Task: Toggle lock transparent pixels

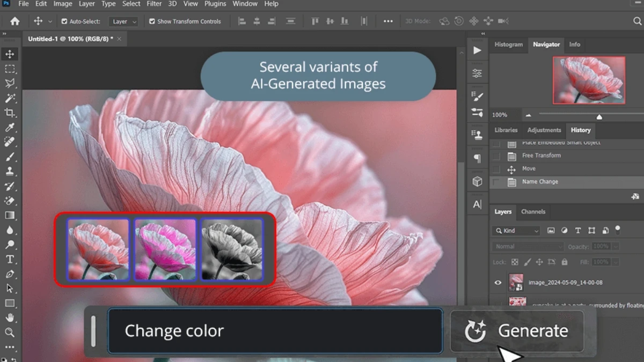Action: (x=515, y=262)
